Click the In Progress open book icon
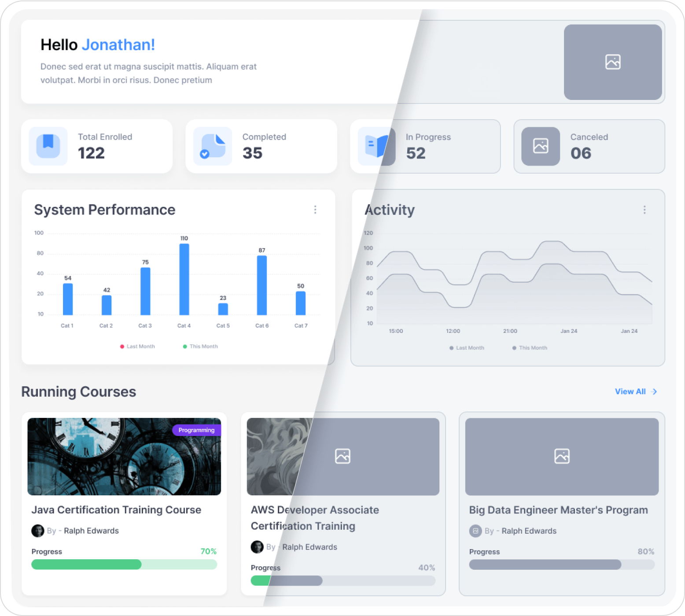Image resolution: width=685 pixels, height=616 pixels. tap(376, 146)
